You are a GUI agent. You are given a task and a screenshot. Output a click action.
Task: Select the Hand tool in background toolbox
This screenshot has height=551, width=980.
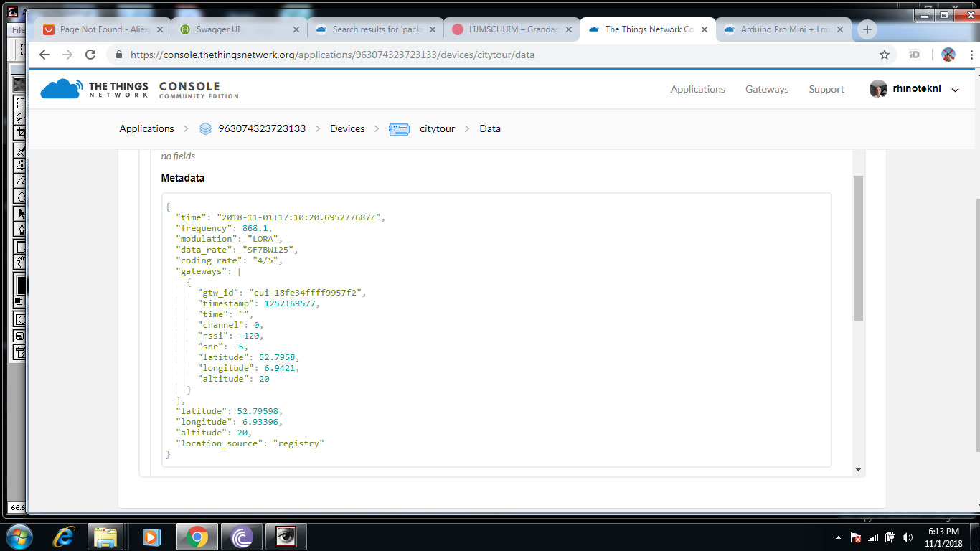click(21, 261)
